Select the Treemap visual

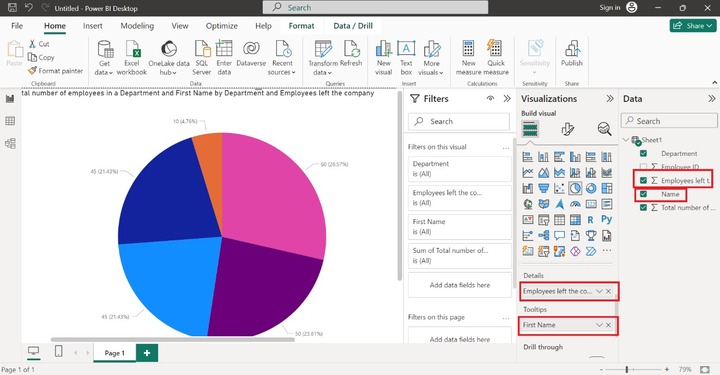(x=607, y=188)
